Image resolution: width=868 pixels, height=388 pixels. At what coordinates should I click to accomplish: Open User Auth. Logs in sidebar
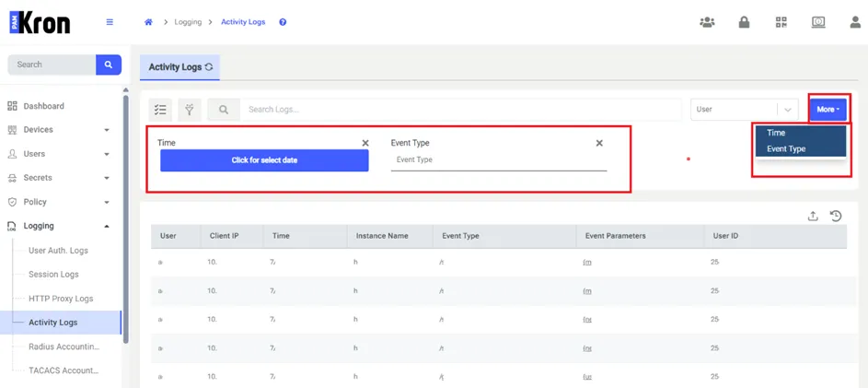[58, 251]
